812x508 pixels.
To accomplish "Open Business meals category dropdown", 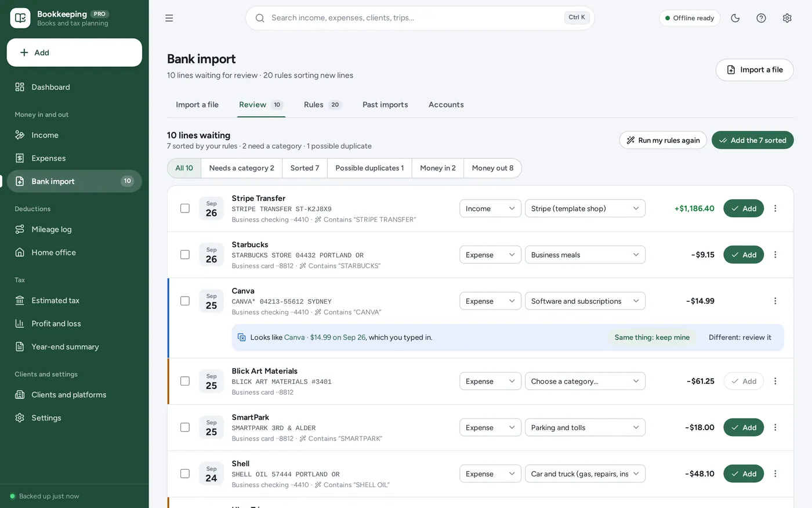I will click(x=585, y=255).
